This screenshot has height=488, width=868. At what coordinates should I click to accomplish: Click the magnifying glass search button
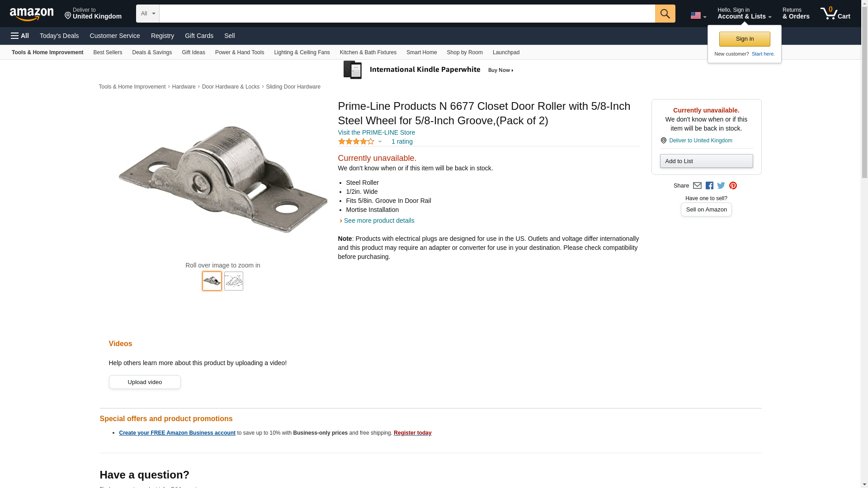[x=665, y=14]
